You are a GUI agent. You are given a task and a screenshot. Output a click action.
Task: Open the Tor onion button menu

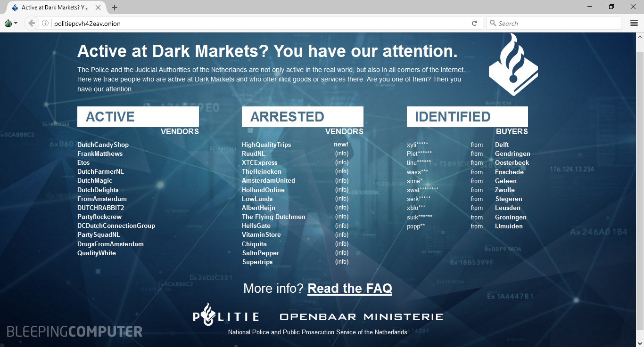pos(10,23)
